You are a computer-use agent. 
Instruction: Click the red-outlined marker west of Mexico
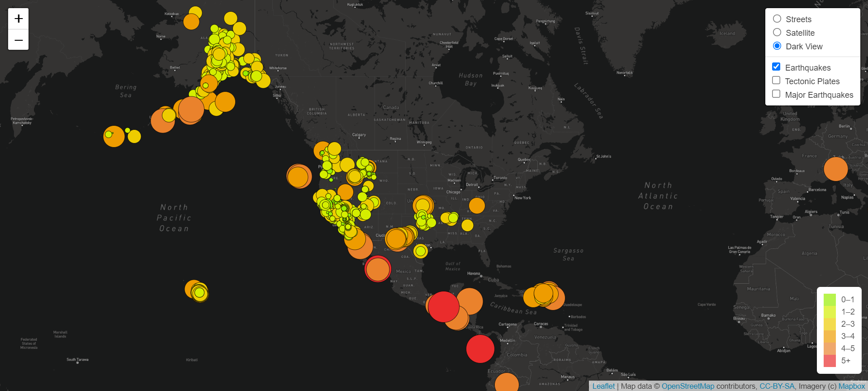(378, 269)
